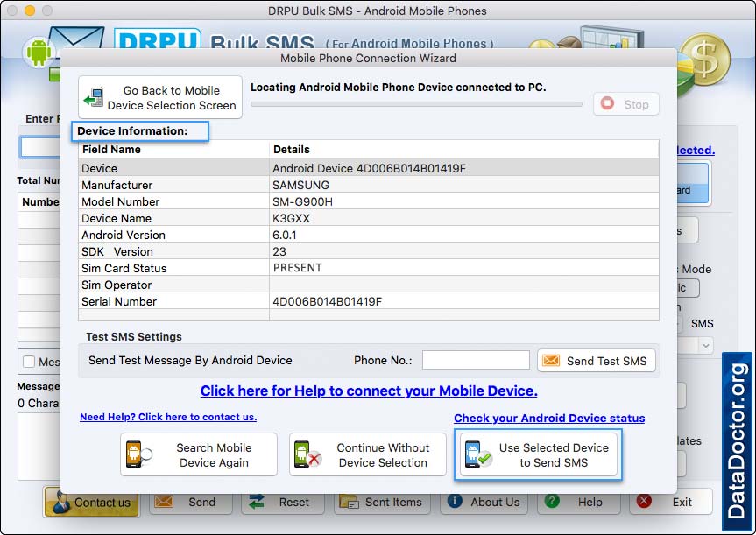The height and width of the screenshot is (535, 756).
Task: Click the Sent Items folder icon
Action: coord(349,502)
